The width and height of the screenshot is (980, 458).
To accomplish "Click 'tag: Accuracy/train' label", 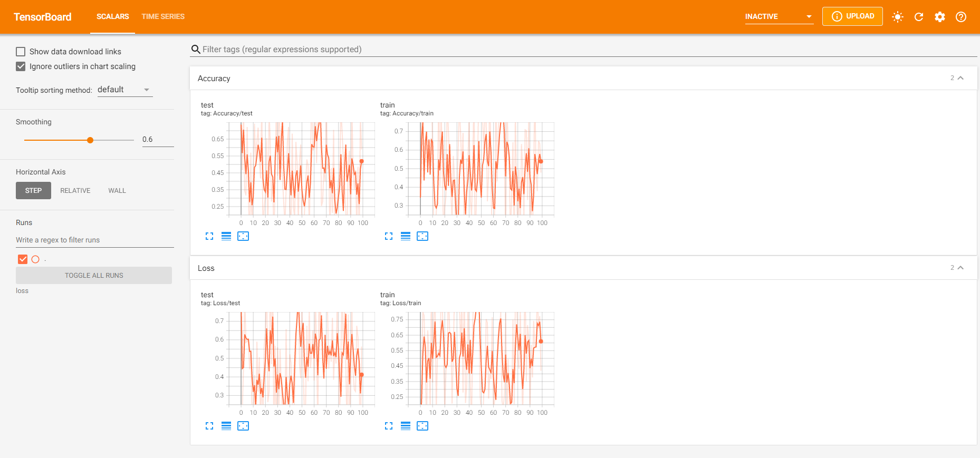I will pyautogui.click(x=407, y=113).
